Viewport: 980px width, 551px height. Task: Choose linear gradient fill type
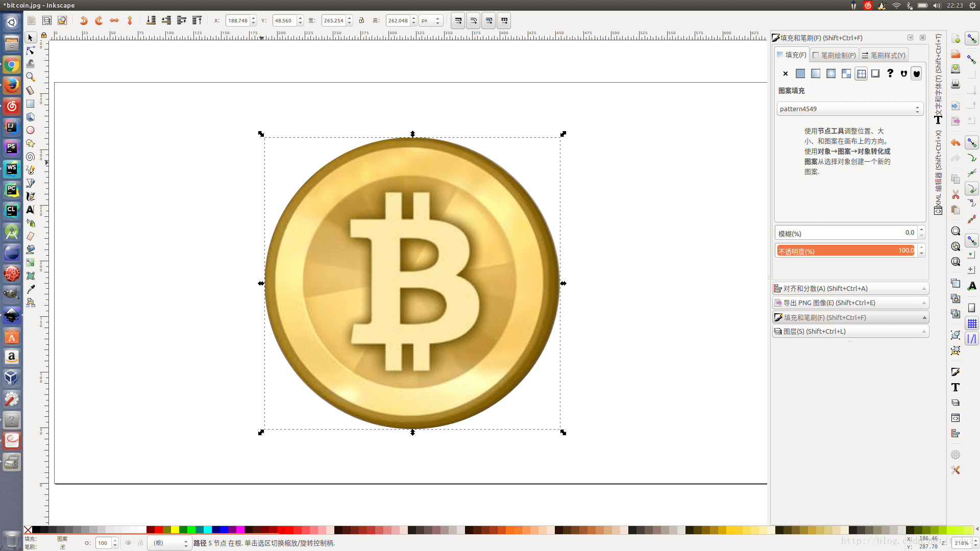(816, 73)
